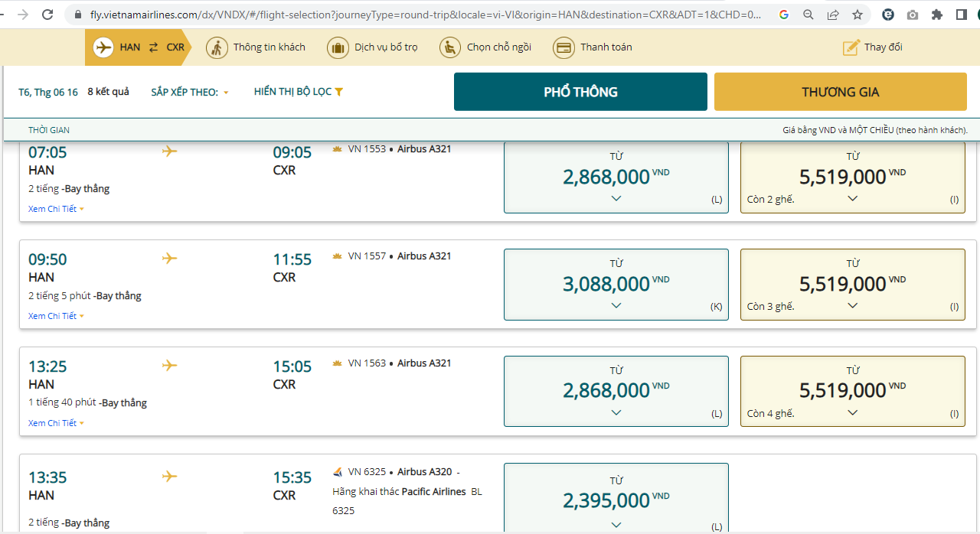980x534 pixels.
Task: Choose 5,519,000 VND business fare for 13:25 flight
Action: (852, 392)
